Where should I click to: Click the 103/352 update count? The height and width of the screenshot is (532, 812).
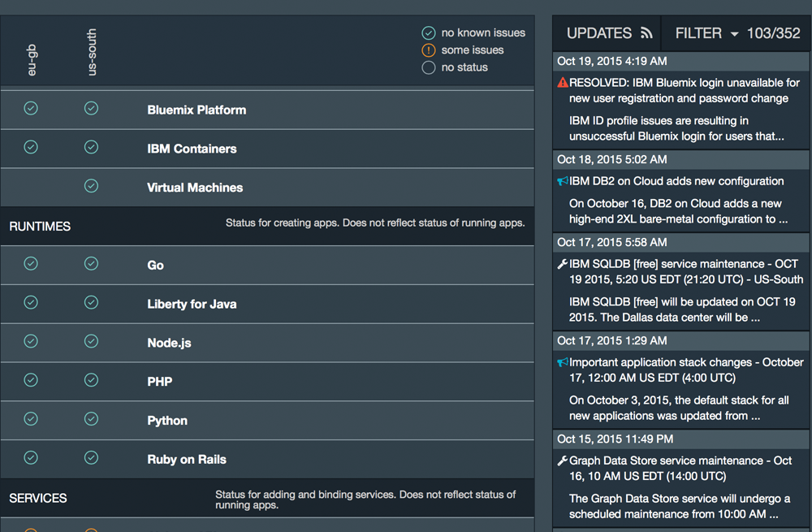pyautogui.click(x=773, y=33)
